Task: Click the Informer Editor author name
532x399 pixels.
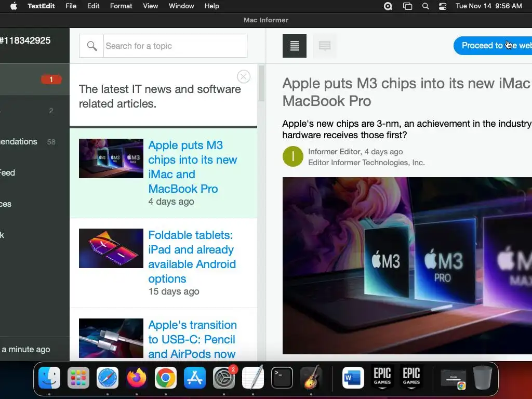Action: [334, 152]
